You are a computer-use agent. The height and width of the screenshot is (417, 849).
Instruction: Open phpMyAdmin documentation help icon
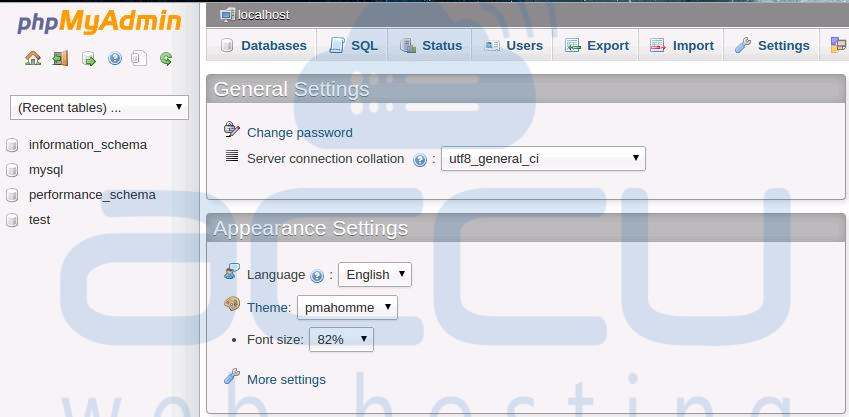(x=115, y=58)
